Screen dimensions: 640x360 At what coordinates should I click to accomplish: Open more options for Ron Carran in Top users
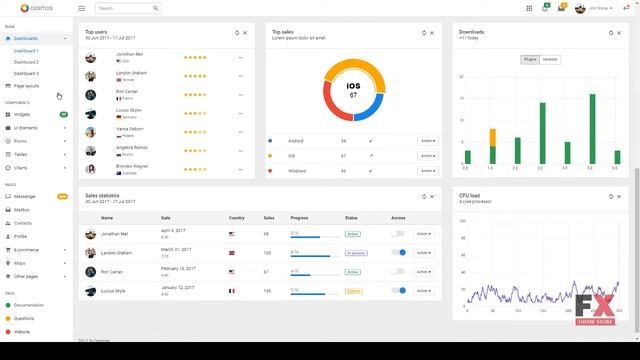point(241,95)
